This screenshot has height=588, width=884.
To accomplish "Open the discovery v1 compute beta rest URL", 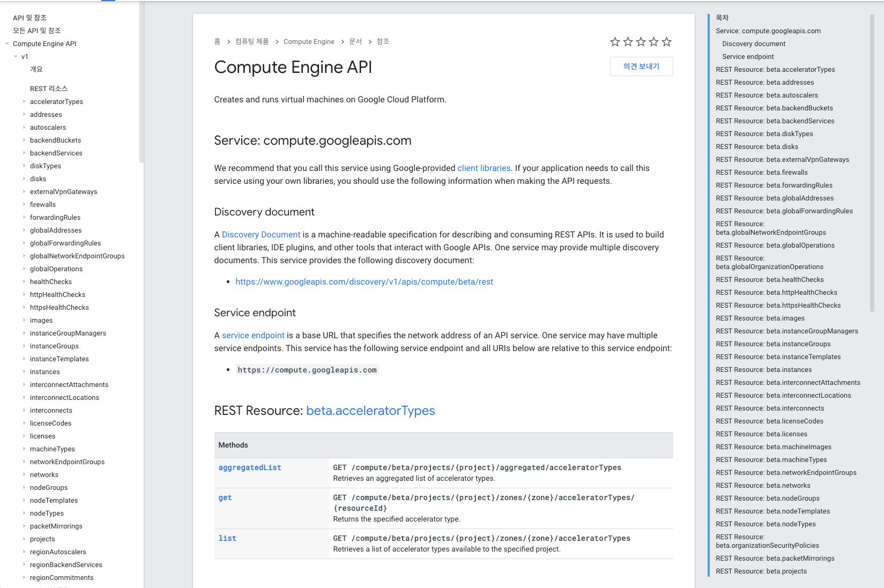I will (365, 282).
